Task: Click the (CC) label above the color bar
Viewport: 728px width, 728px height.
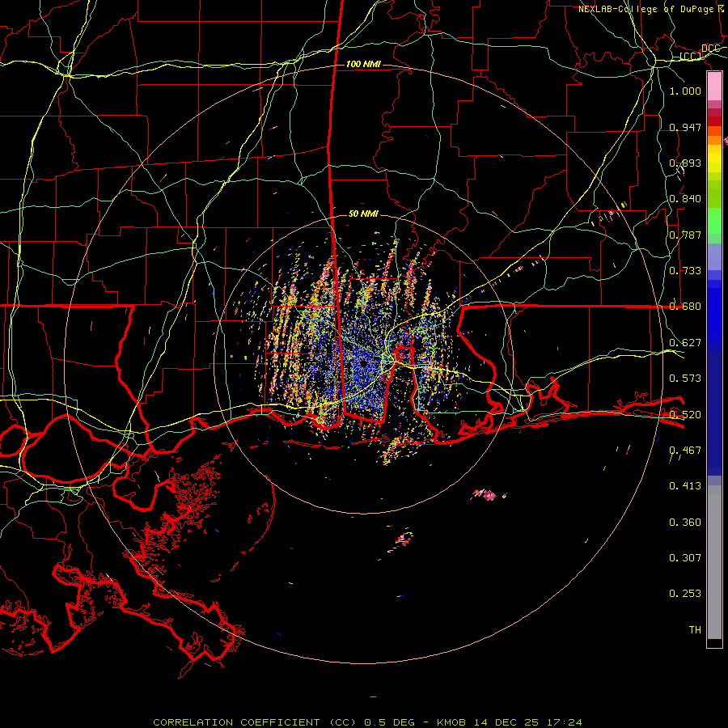Action: click(x=691, y=57)
